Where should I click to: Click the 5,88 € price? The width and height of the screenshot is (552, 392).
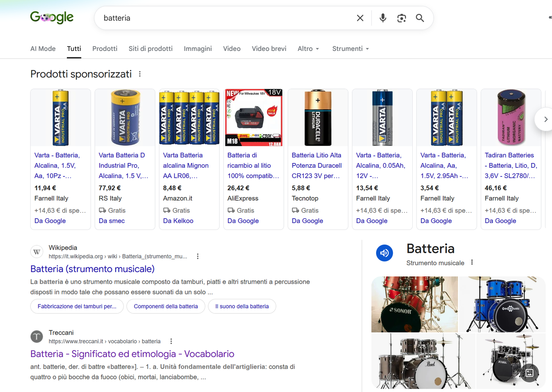[301, 188]
